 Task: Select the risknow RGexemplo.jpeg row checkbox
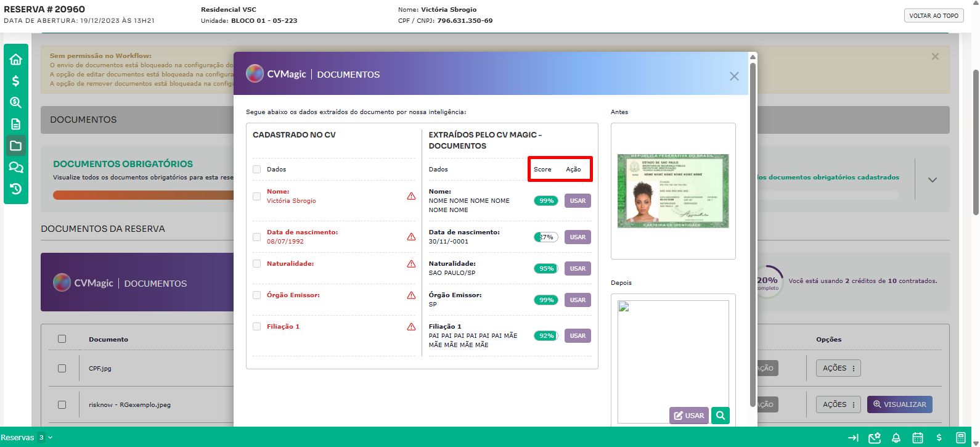click(x=62, y=404)
